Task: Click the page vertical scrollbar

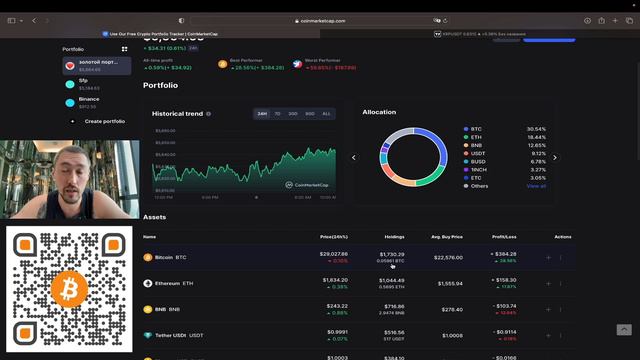Action: (638, 110)
